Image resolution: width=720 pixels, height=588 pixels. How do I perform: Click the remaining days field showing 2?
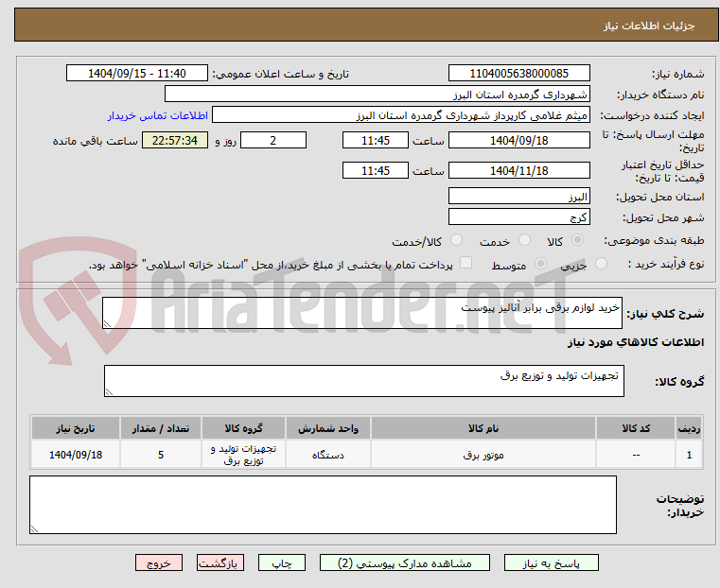pyautogui.click(x=273, y=140)
